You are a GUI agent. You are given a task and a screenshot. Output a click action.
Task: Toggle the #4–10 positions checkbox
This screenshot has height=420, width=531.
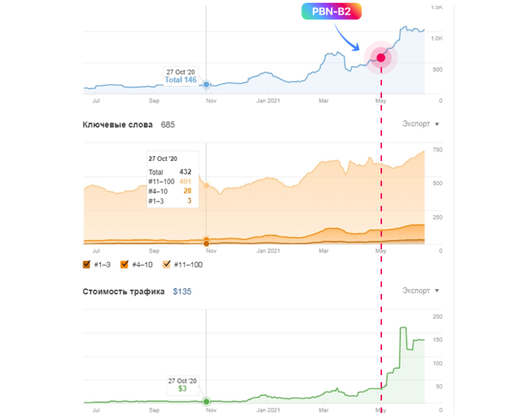coord(125,265)
